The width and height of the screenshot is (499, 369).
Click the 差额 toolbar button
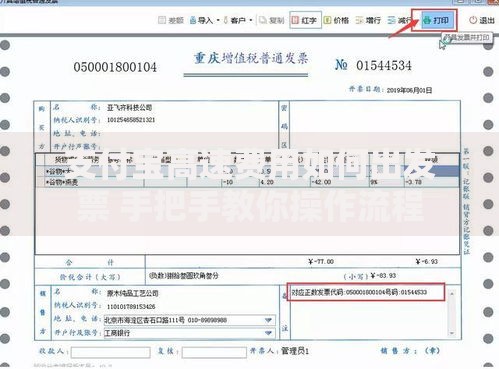[171, 20]
